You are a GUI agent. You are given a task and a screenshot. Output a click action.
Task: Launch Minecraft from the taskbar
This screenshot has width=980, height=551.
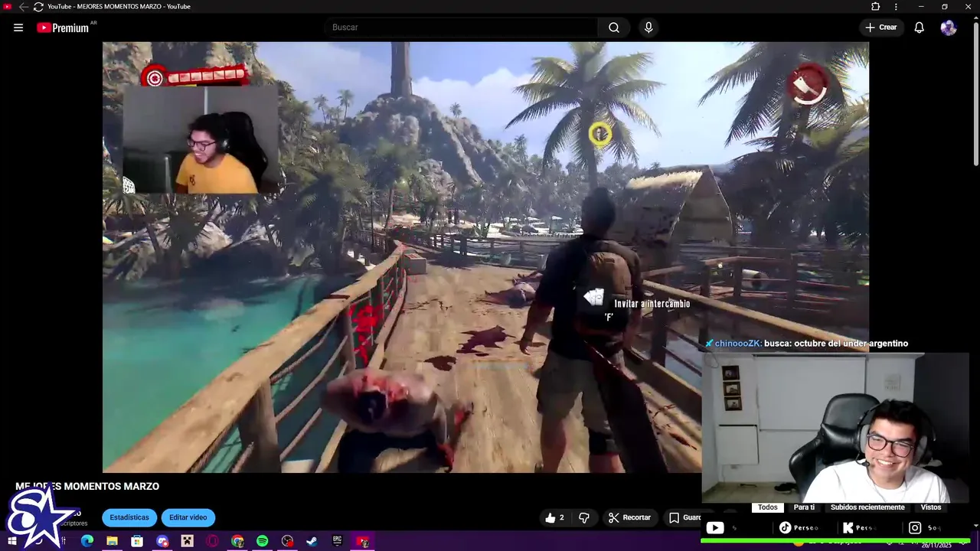tap(187, 541)
